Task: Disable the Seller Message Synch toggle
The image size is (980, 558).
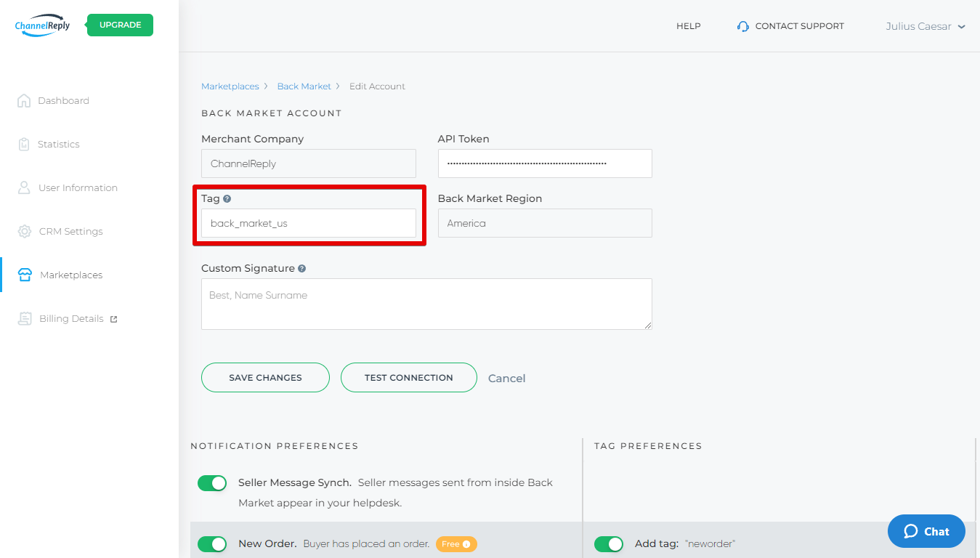Action: click(212, 482)
